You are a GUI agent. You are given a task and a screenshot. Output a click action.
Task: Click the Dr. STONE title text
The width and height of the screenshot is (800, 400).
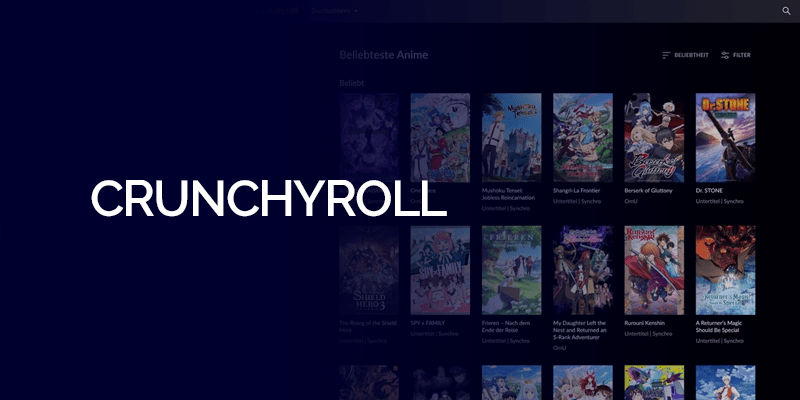[709, 190]
